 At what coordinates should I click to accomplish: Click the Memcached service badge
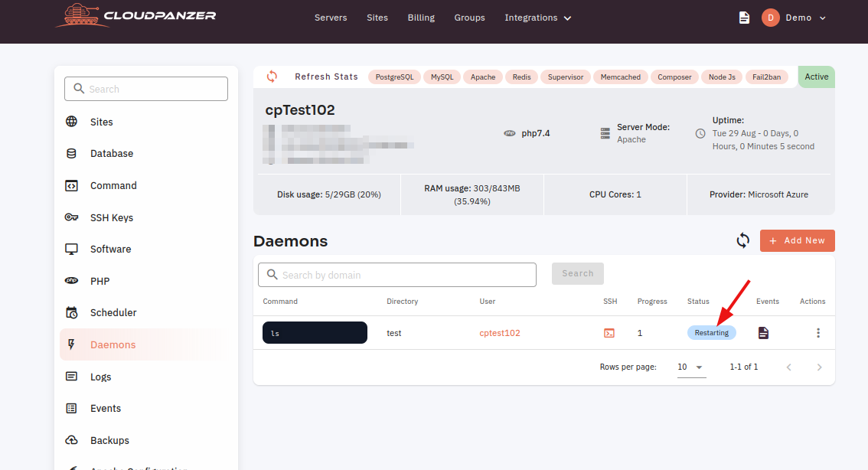621,77
